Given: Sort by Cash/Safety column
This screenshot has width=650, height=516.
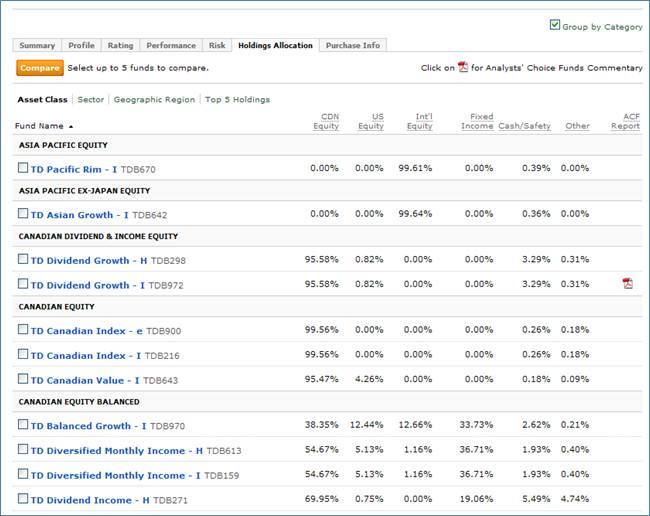Looking at the screenshot, I should coord(524,126).
